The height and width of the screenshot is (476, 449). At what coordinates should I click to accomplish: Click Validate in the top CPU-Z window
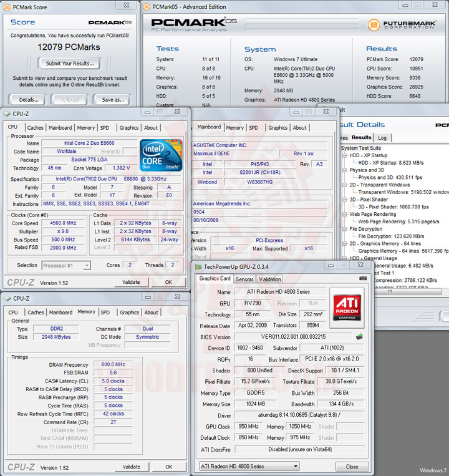click(131, 283)
